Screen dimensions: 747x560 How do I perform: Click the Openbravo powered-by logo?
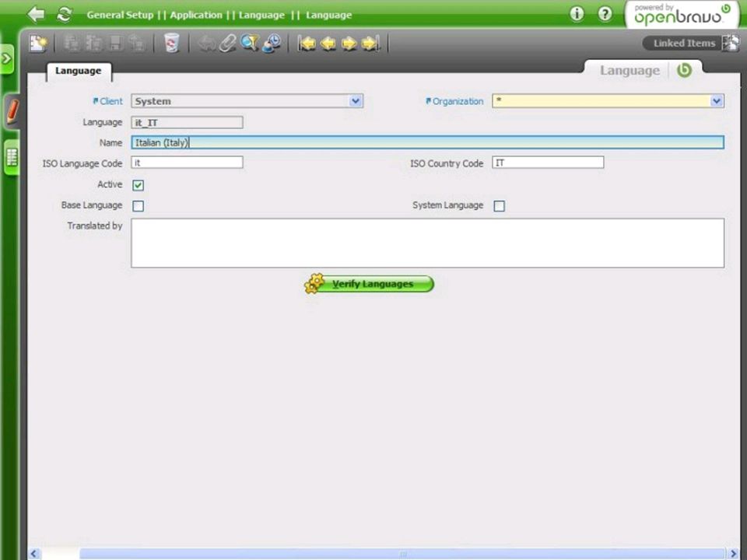coord(682,15)
